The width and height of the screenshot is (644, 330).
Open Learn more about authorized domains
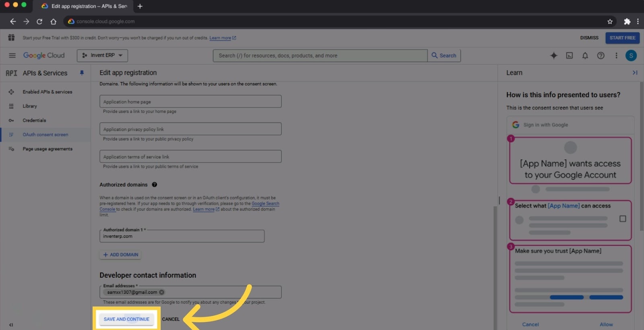(206, 209)
